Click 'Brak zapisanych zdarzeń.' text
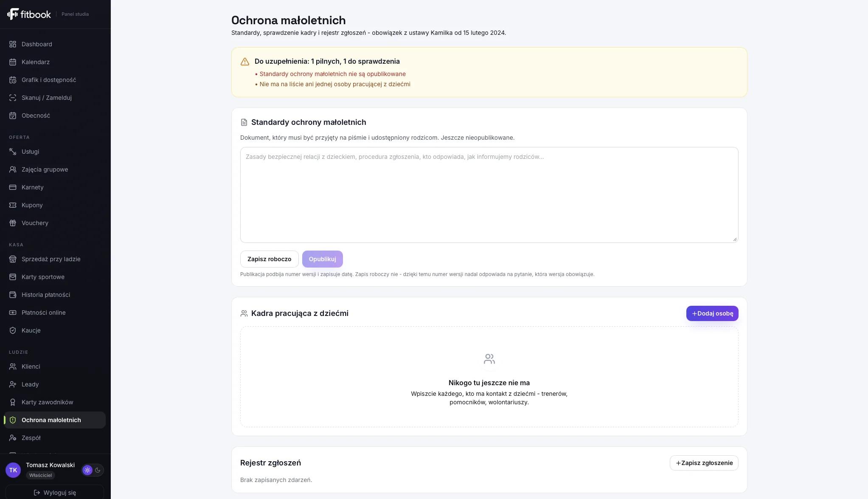The image size is (868, 499). pos(276,480)
